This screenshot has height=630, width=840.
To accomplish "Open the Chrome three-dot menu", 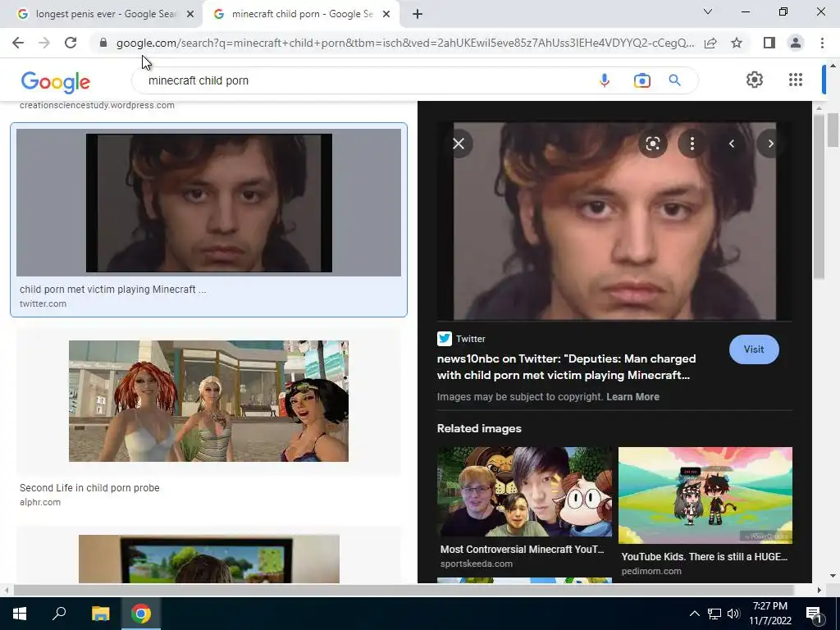I will 822,43.
